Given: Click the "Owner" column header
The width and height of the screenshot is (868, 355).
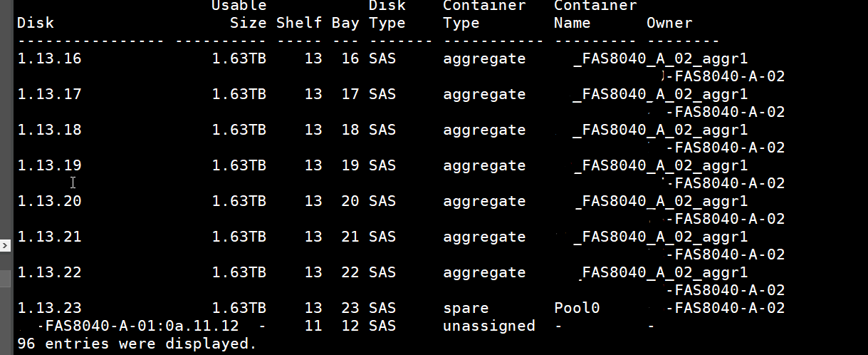Looking at the screenshot, I should pyautogui.click(x=669, y=23).
